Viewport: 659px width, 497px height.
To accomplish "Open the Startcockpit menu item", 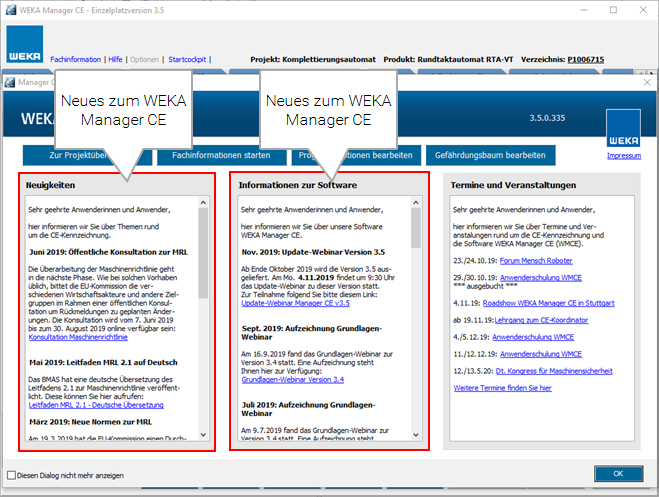I will (186, 59).
